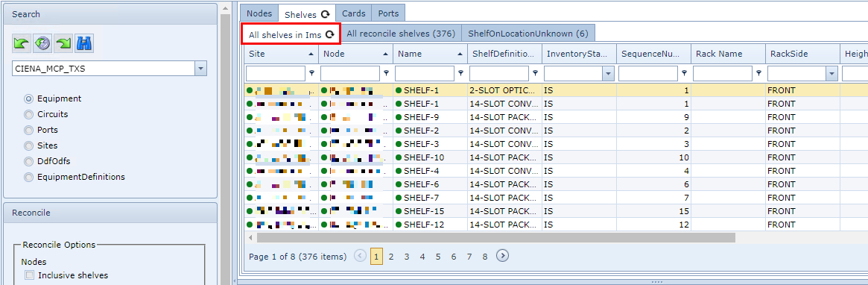Click the filter icon beside the Site filter box

click(312, 73)
